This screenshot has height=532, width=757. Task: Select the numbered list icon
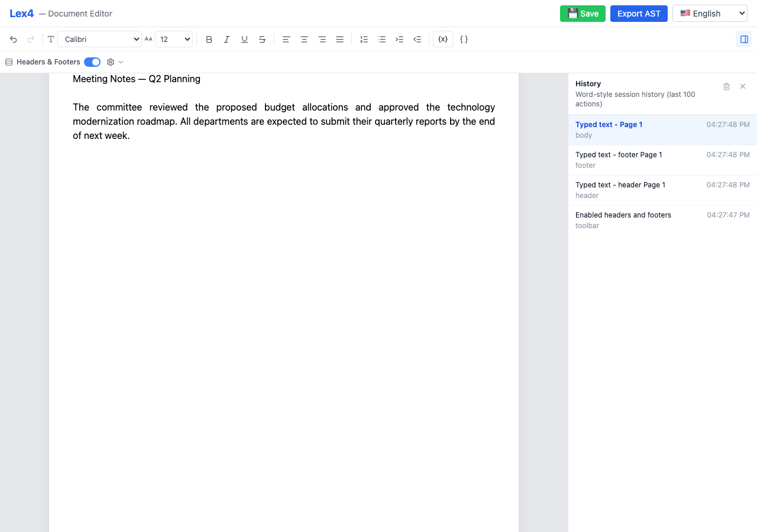(x=364, y=39)
